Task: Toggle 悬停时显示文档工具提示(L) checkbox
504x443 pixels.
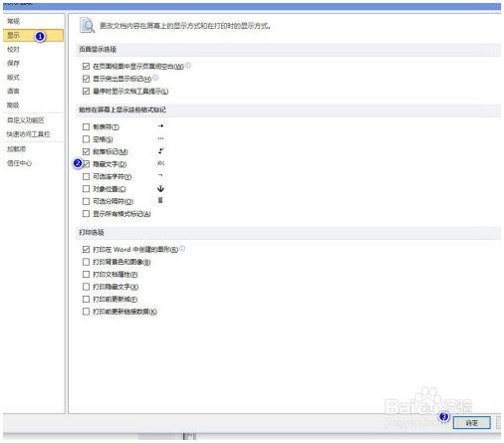Action: click(x=86, y=91)
